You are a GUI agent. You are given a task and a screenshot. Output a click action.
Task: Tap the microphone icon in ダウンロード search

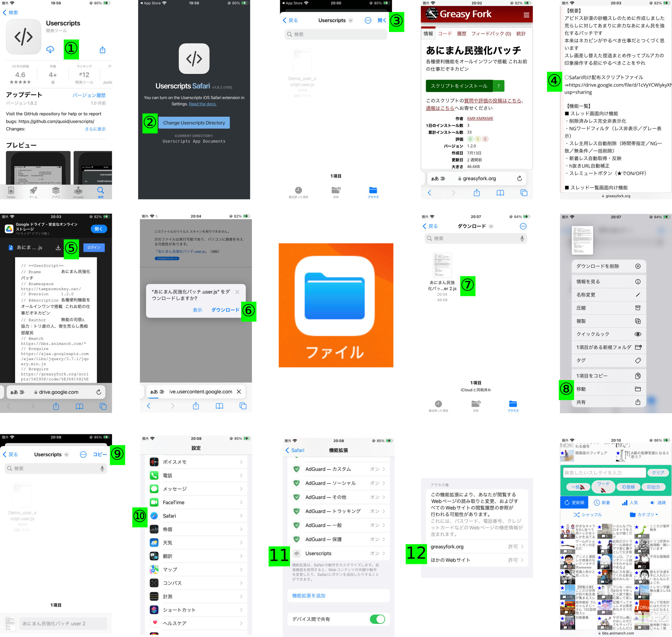(522, 238)
